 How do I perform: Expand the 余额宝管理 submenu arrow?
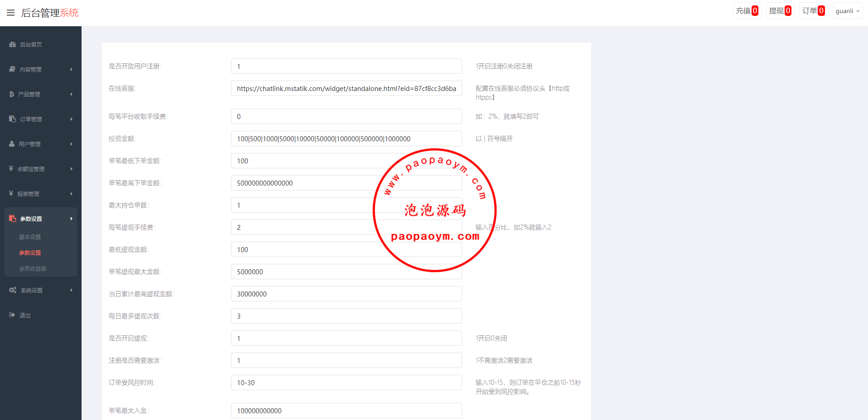pyautogui.click(x=71, y=169)
